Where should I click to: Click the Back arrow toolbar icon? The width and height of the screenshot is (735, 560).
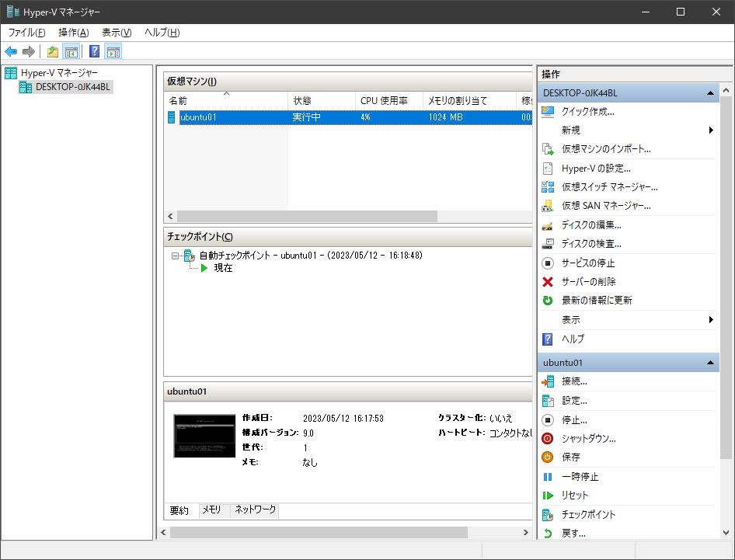click(11, 51)
